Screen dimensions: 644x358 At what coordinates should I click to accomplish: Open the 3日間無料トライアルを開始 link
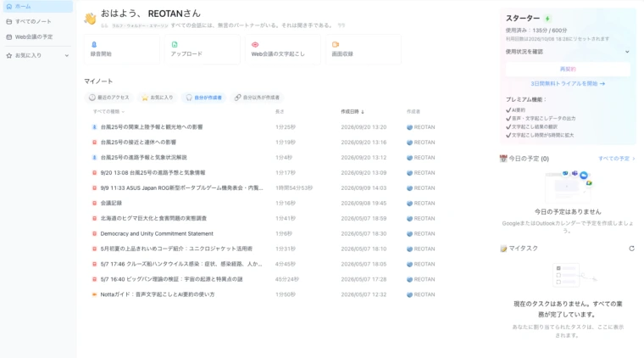point(568,83)
